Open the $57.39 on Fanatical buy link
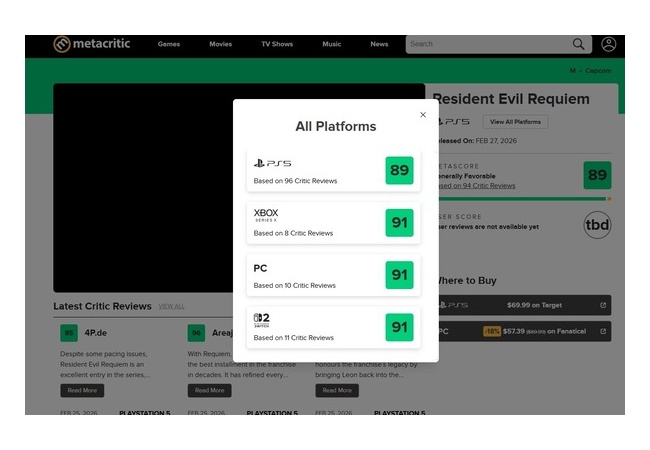The image size is (650, 450). tap(525, 331)
